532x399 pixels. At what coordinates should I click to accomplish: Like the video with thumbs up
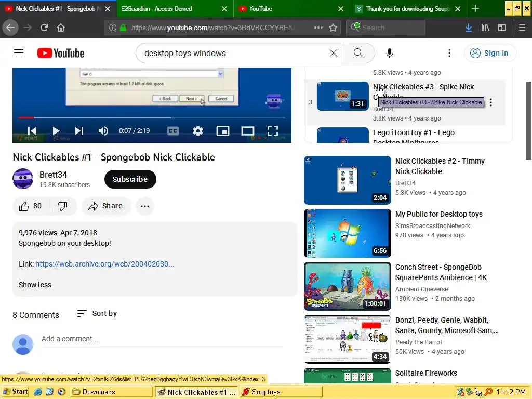tap(31, 206)
